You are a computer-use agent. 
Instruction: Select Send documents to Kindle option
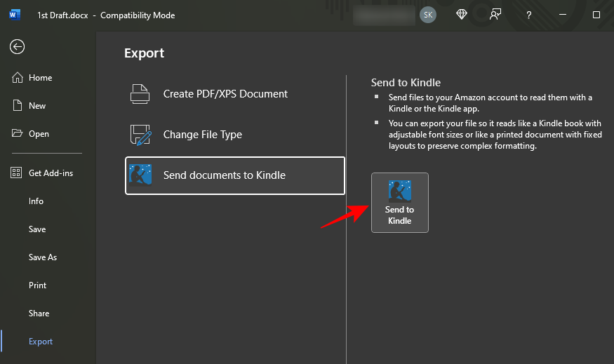[235, 175]
